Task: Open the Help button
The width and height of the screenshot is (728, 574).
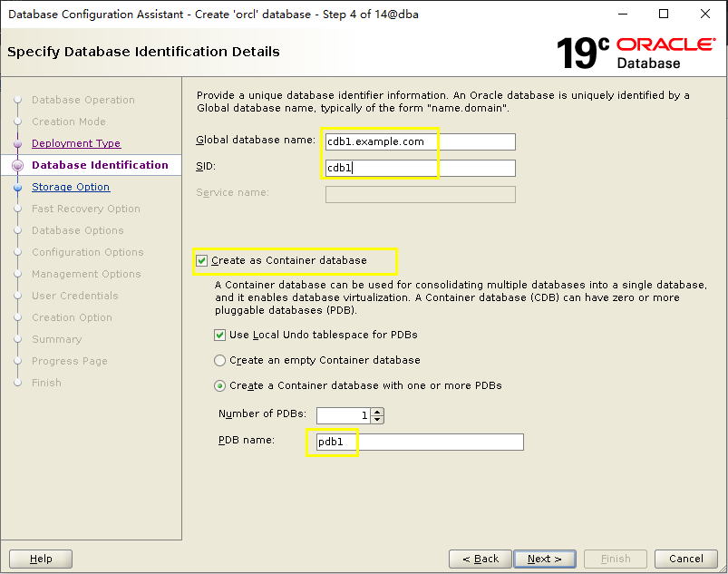Action: click(x=41, y=559)
